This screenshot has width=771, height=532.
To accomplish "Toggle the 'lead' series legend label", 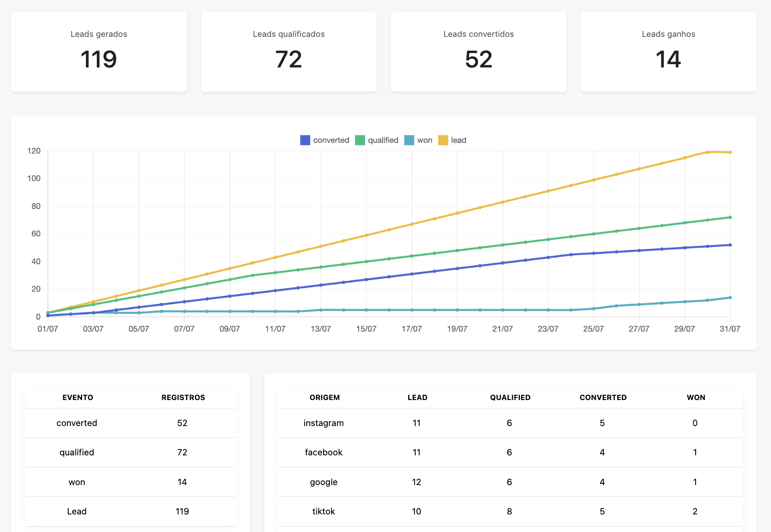I will 458,140.
